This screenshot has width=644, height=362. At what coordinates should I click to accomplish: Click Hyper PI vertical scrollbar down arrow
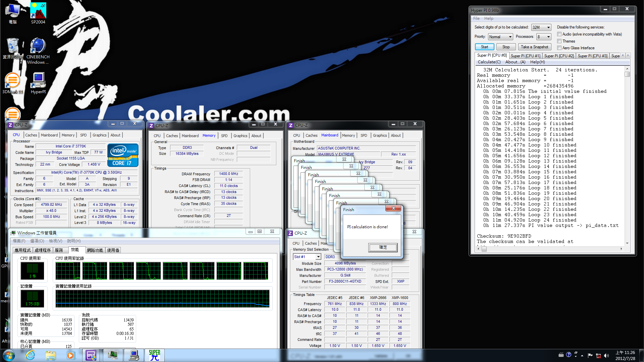coord(627,243)
